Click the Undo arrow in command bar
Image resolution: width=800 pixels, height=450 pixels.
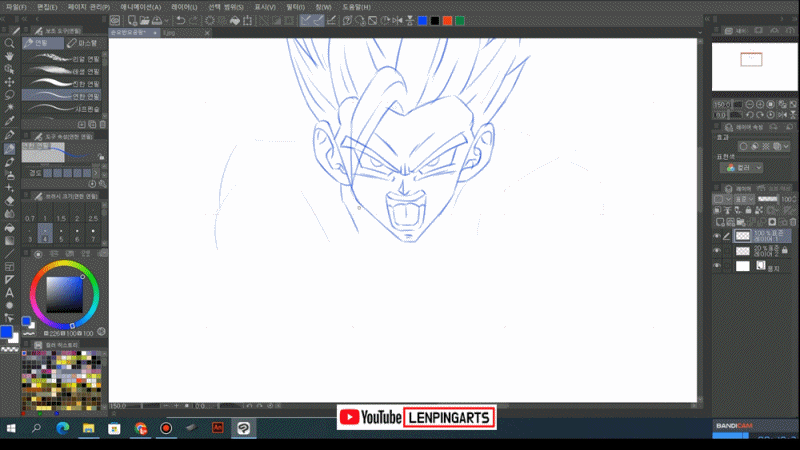tap(181, 20)
